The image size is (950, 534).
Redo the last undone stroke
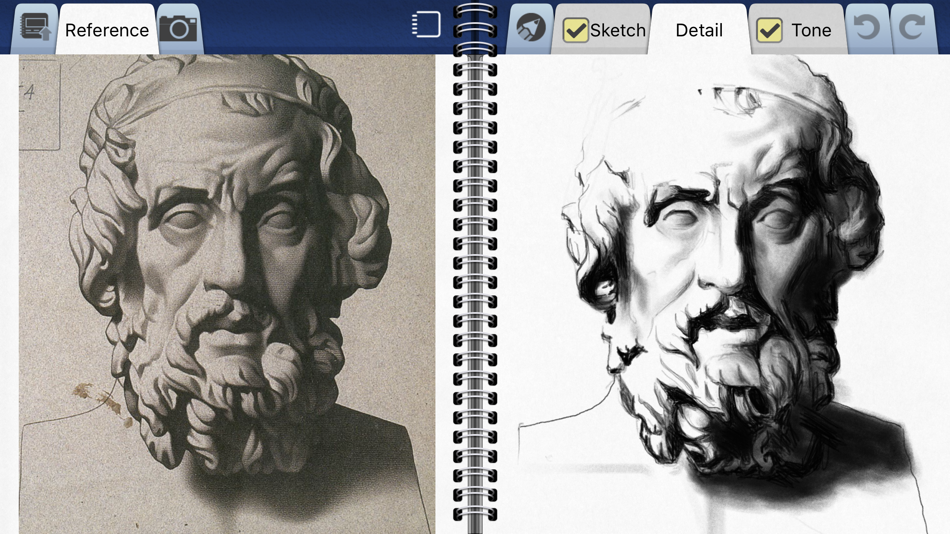pyautogui.click(x=912, y=28)
